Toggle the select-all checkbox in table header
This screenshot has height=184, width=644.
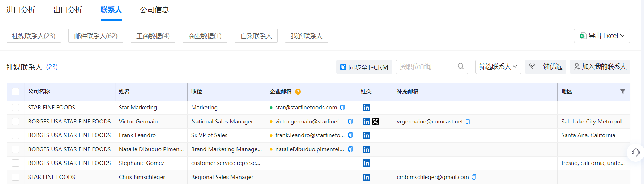click(x=16, y=92)
